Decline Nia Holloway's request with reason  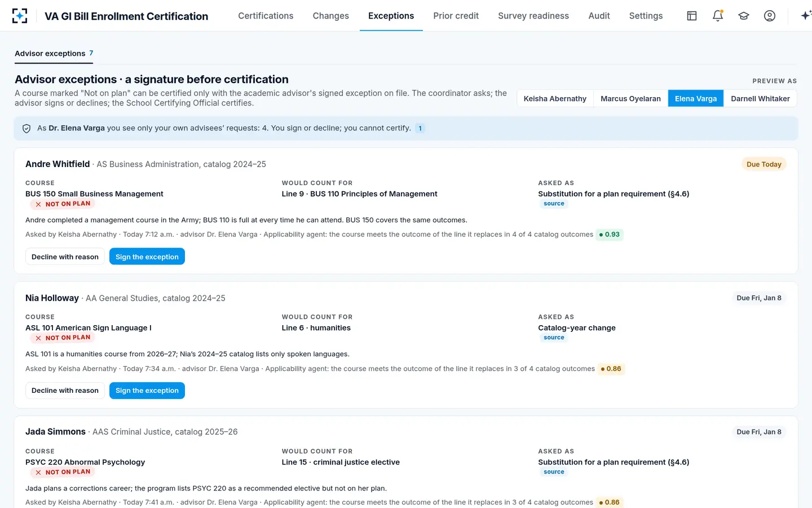[65, 391]
